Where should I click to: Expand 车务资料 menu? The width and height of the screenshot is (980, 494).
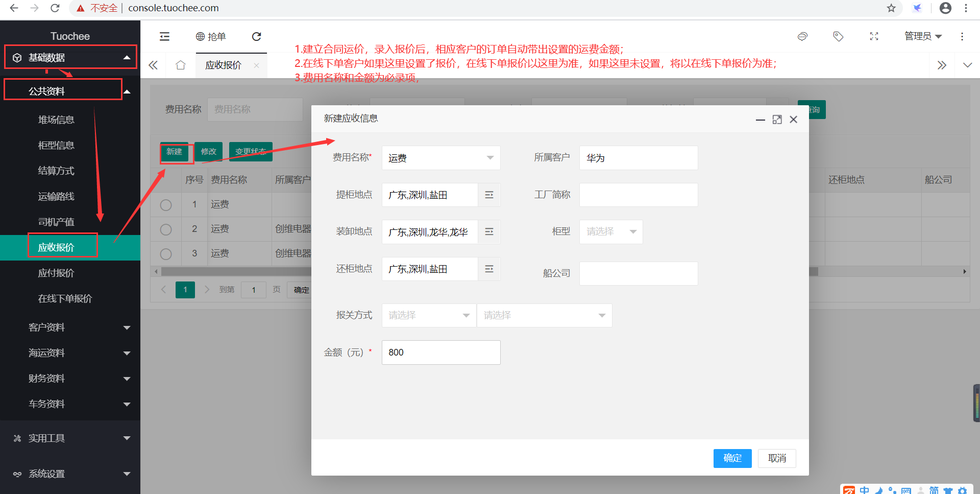click(70, 404)
